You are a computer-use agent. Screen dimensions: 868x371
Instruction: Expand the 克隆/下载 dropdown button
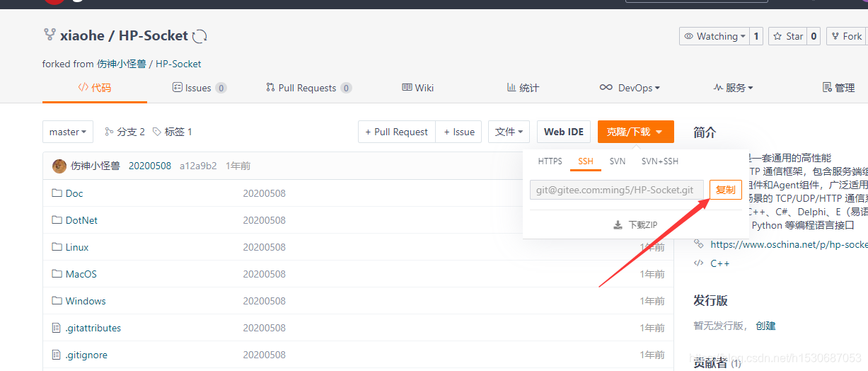[636, 132]
